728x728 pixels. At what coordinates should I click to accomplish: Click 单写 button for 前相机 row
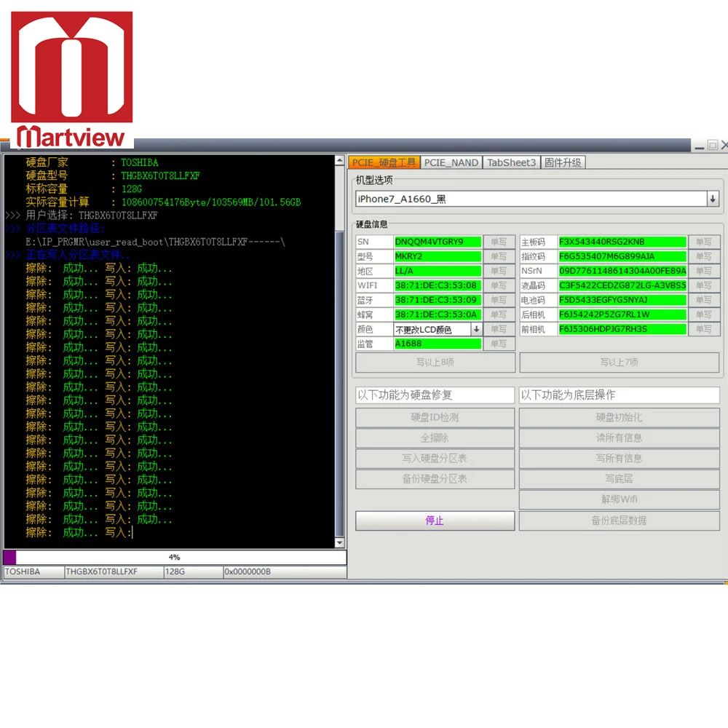(x=704, y=329)
